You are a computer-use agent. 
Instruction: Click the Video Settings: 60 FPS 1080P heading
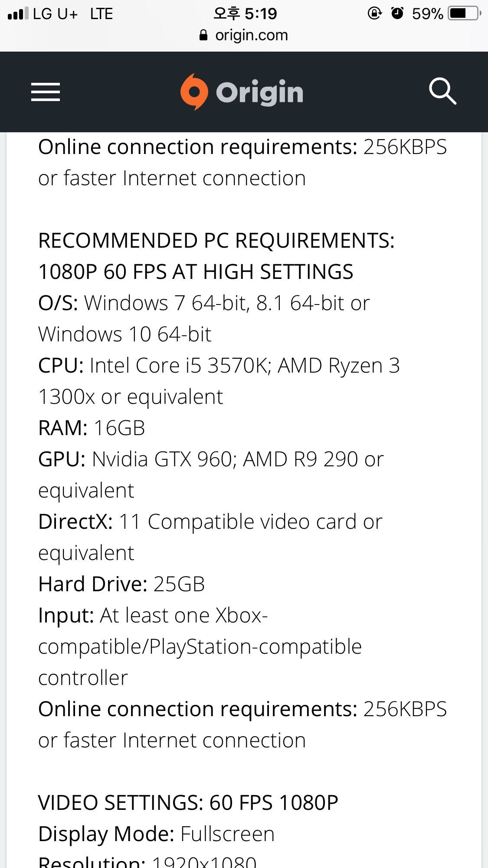tap(188, 802)
